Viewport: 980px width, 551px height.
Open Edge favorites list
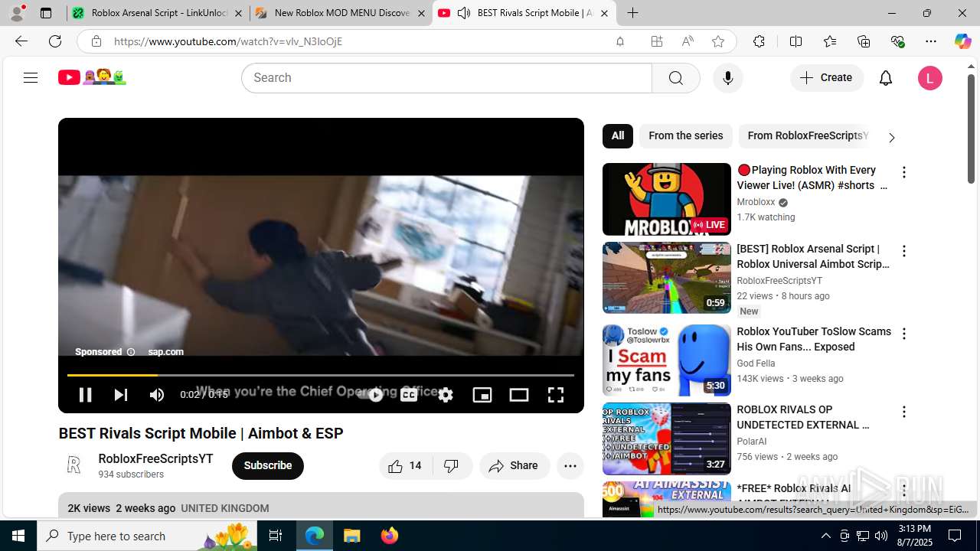pyautogui.click(x=830, y=41)
